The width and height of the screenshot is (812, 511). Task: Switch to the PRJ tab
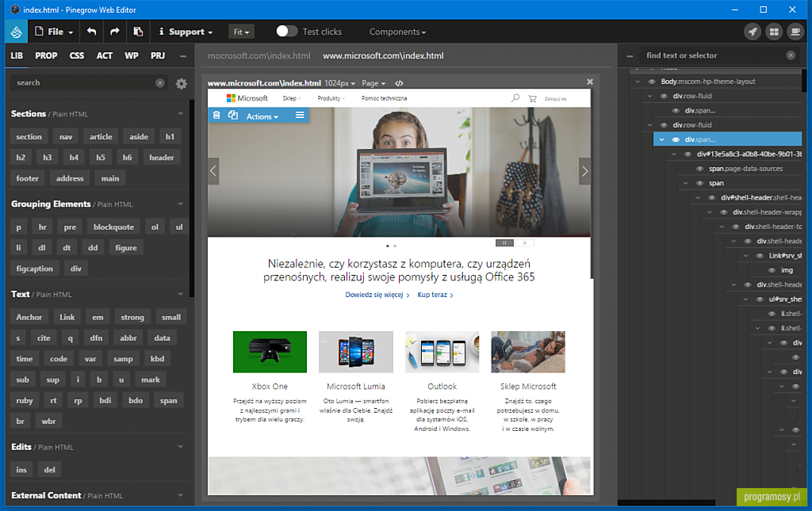(158, 56)
